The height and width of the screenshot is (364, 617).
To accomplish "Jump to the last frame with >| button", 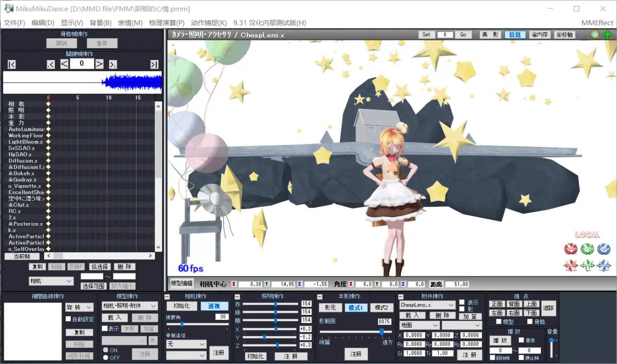I will 154,64.
